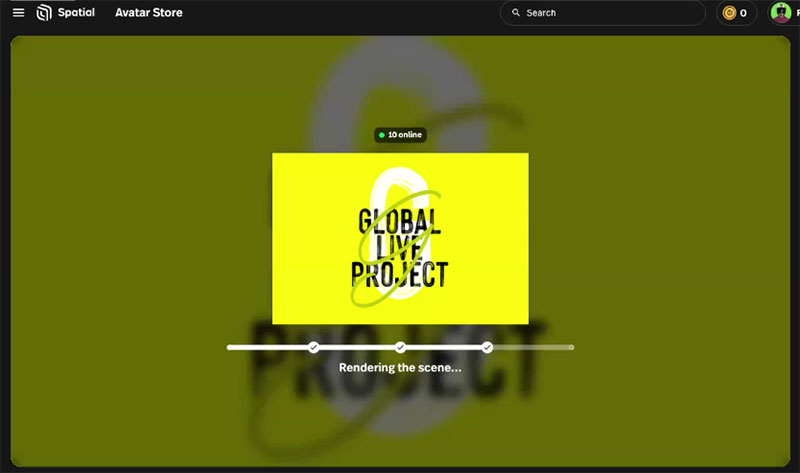Click the first loading progress checkpoint
Viewport: 800px width, 473px height.
[313, 347]
